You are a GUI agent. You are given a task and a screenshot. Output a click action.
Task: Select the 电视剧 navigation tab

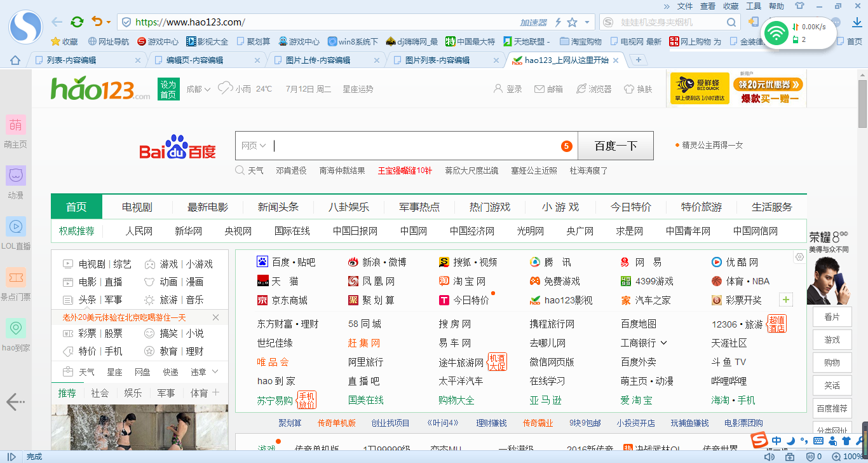click(x=137, y=207)
